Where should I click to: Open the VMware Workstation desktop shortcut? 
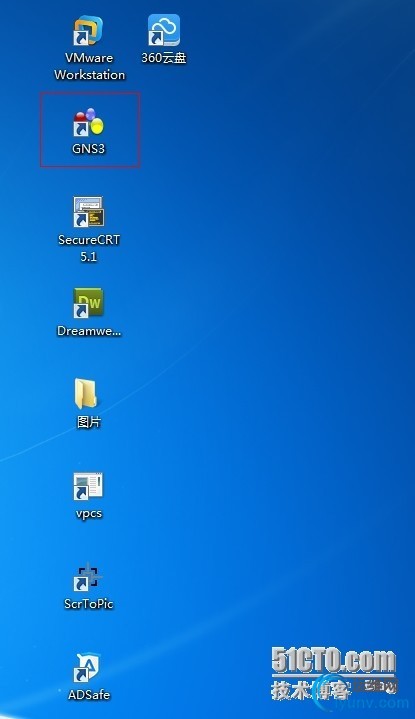tap(89, 31)
